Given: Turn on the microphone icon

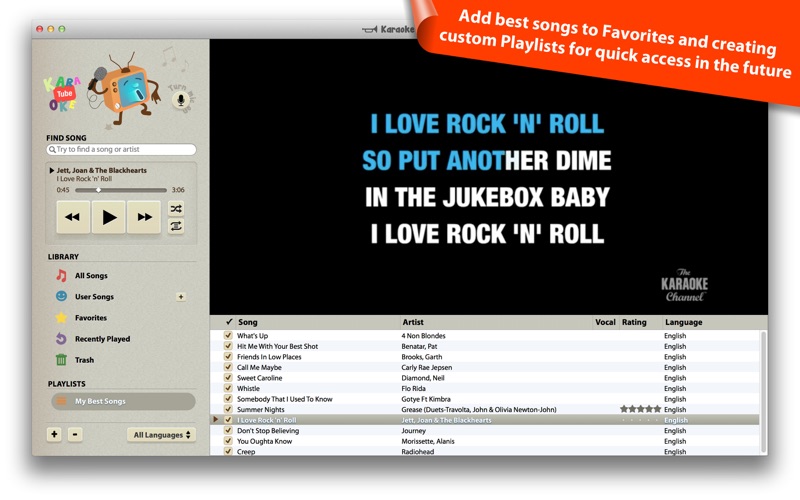Looking at the screenshot, I should pyautogui.click(x=180, y=99).
